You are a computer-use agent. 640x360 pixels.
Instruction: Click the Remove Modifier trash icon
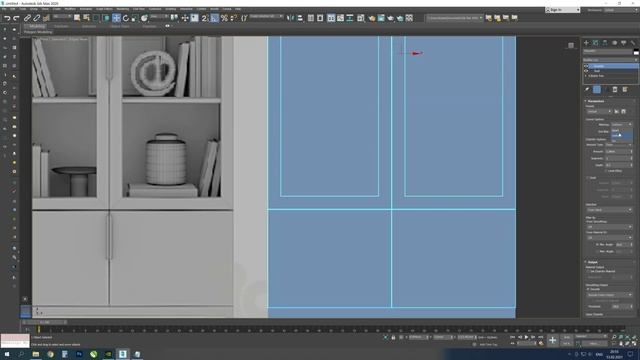[x=615, y=89]
